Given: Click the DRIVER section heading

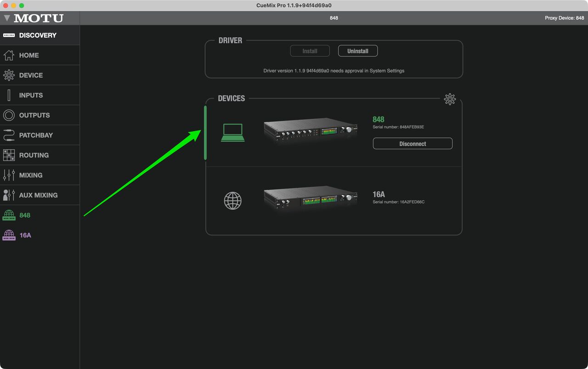Looking at the screenshot, I should click(230, 40).
